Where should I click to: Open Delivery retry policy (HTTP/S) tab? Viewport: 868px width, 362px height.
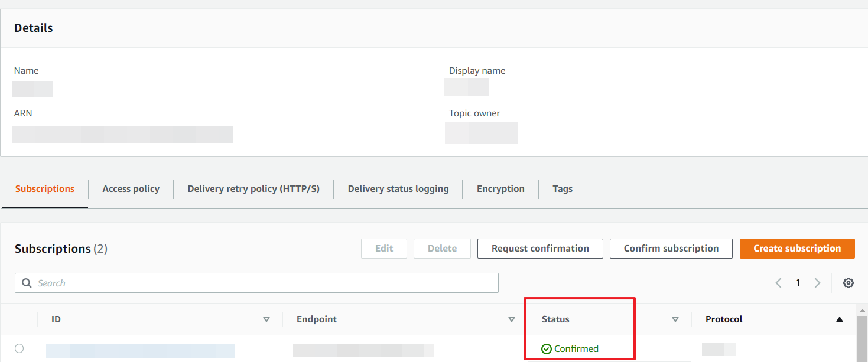253,189
